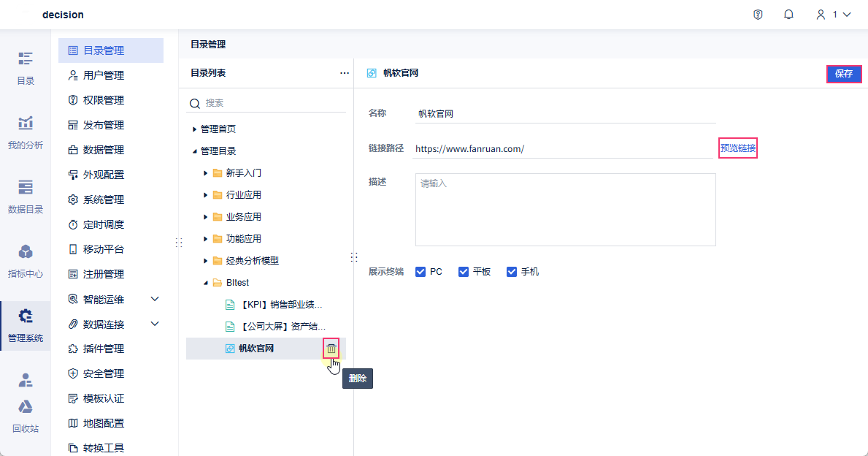868x456 pixels.
Task: Select 管理系统 in the left sidebar
Action: click(26, 326)
